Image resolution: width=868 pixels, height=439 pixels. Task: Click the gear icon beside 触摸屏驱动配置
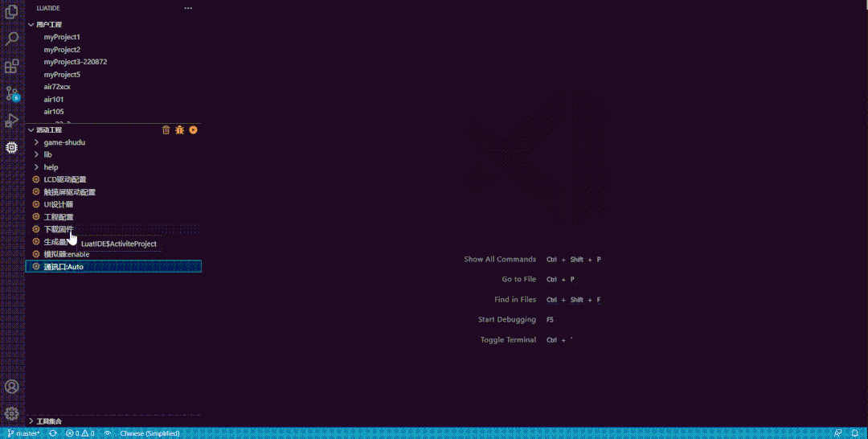click(x=36, y=192)
